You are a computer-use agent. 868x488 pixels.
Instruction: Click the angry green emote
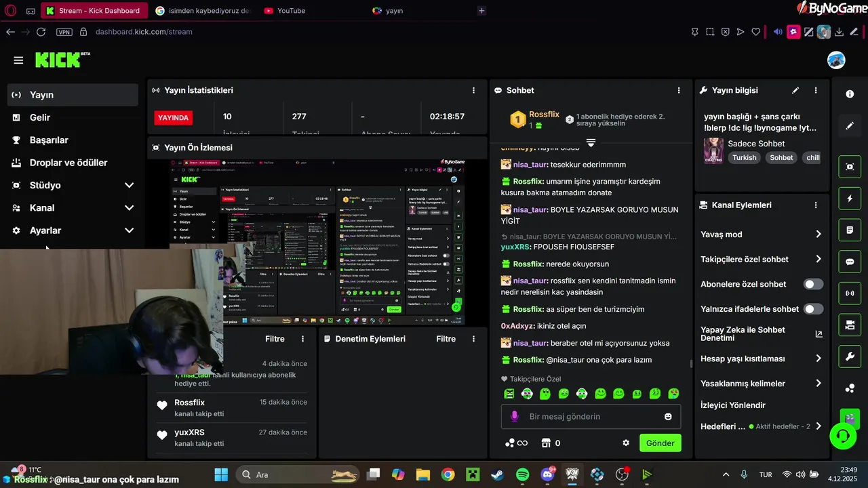[509, 394]
